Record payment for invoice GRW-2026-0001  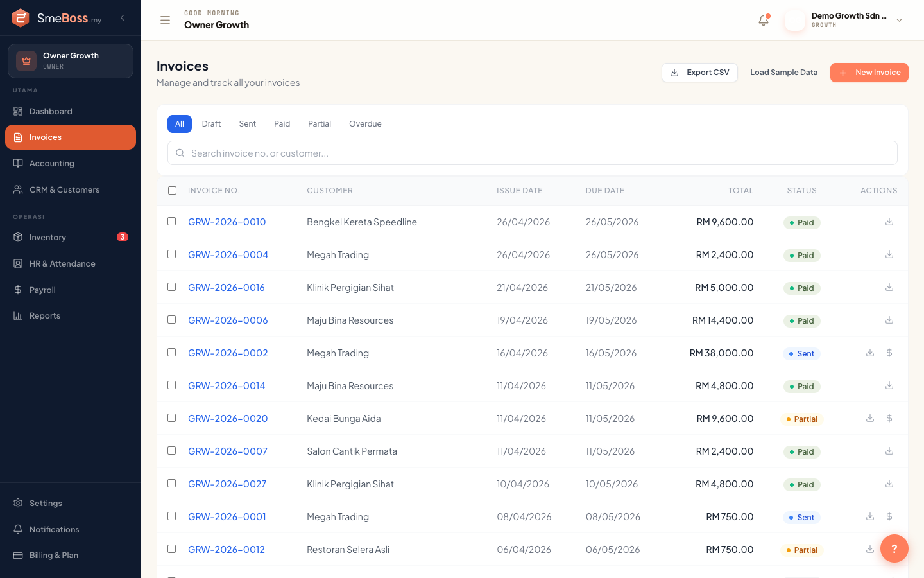coord(889,517)
